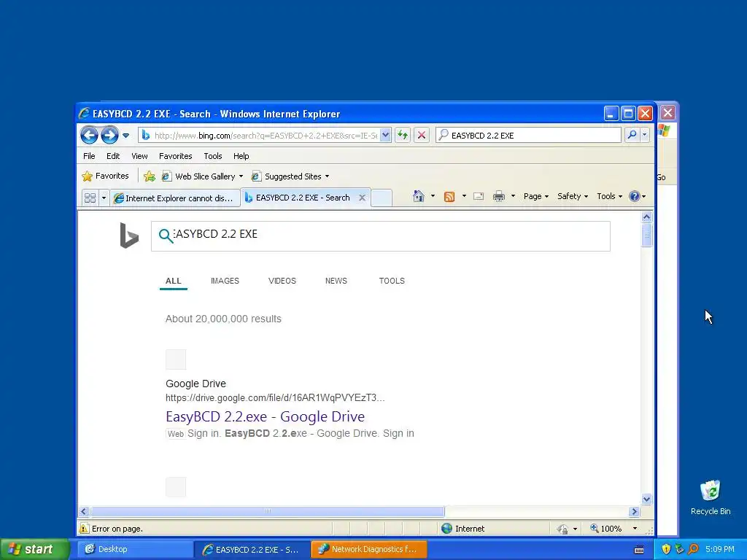Open EasyBCD 2.2.exe - Google Drive result
Viewport: 747px width, 560px height.
pyautogui.click(x=265, y=416)
